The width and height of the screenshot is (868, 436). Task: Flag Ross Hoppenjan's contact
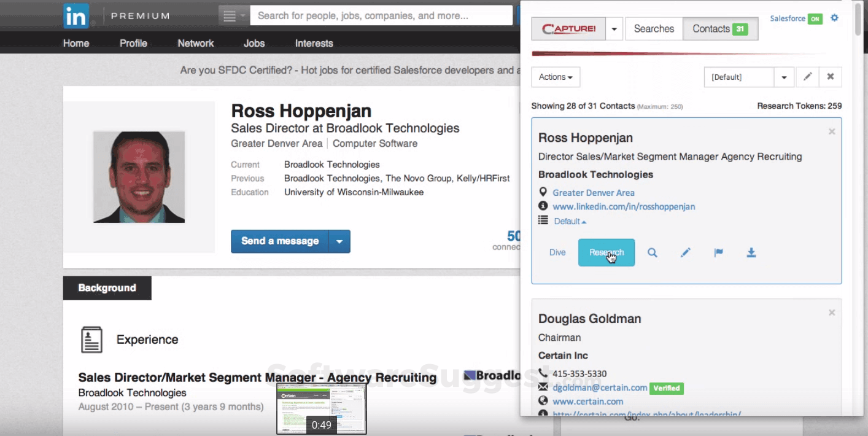(718, 252)
